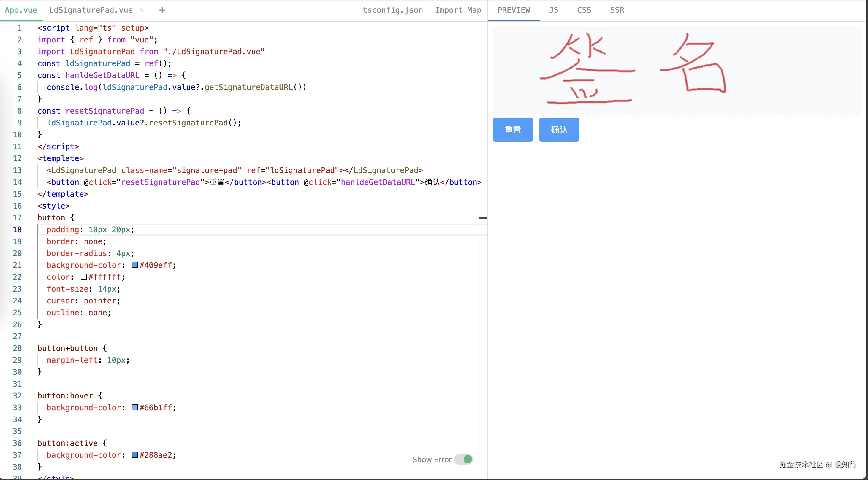
Task: Click the #66b1ff hover color swatch
Action: (x=135, y=407)
